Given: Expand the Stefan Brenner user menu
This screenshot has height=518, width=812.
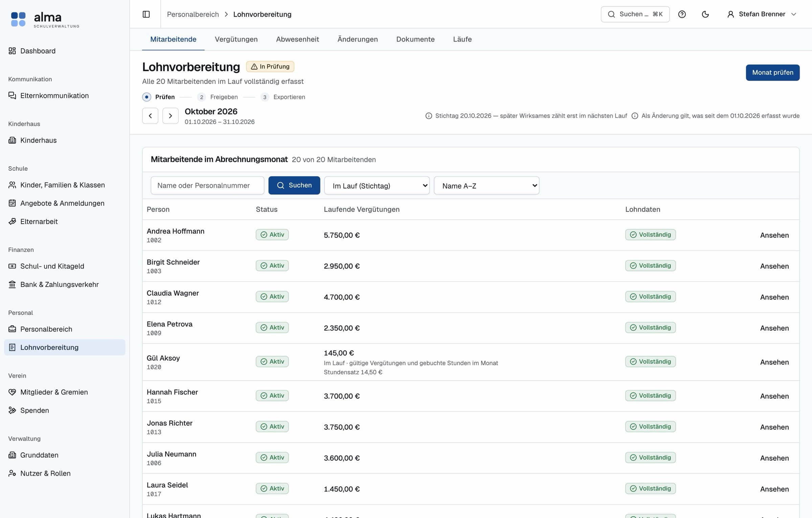Looking at the screenshot, I should click(x=762, y=14).
